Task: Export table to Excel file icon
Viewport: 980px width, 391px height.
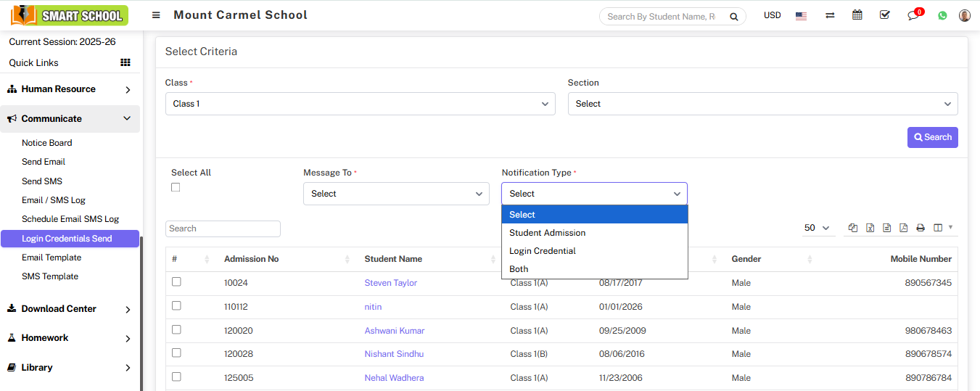Action: [870, 228]
